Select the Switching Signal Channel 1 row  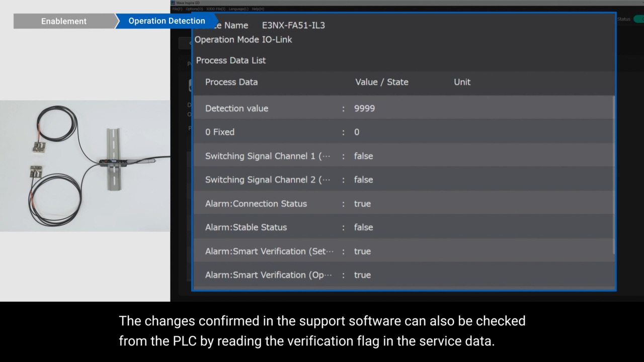403,156
